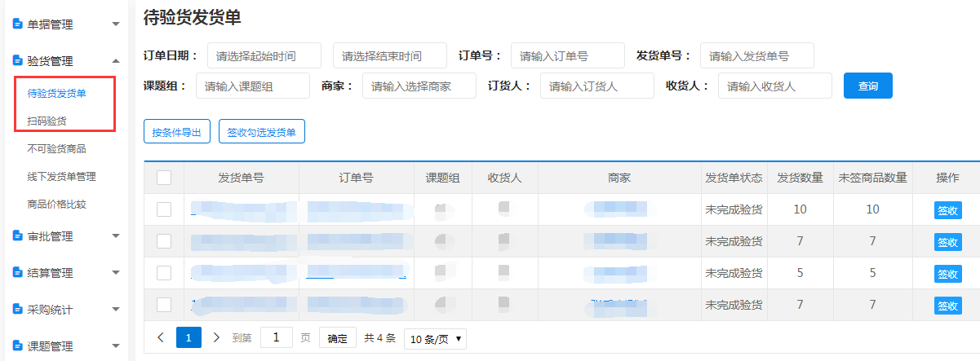The width and height of the screenshot is (980, 361).
Task: Toggle the select-all checkbox in table header
Action: [x=164, y=178]
